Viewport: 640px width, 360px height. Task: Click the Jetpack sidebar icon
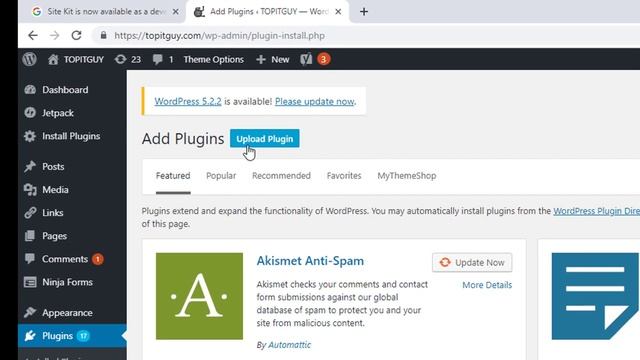pos(30,113)
